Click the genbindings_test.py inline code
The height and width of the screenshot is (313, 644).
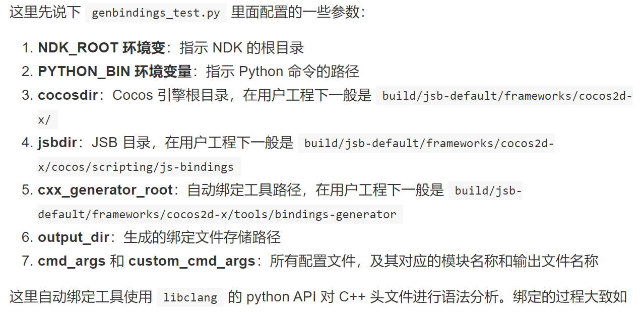(x=156, y=13)
